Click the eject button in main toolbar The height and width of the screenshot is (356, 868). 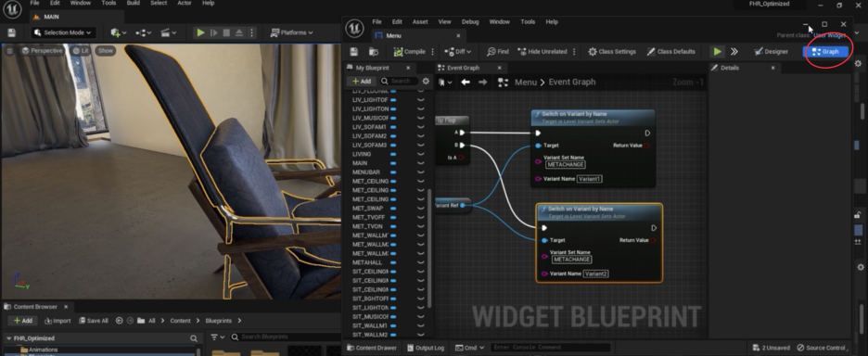click(239, 32)
